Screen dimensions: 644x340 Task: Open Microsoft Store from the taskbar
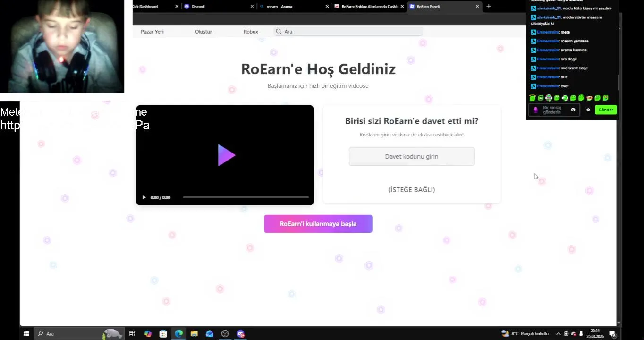tap(163, 334)
